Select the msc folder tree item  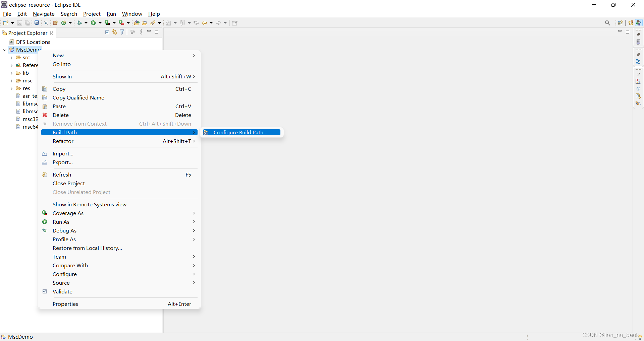point(24,81)
